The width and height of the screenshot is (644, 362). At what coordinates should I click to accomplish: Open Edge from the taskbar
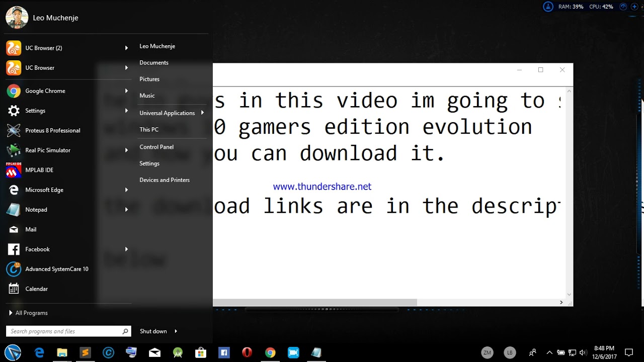(x=39, y=352)
